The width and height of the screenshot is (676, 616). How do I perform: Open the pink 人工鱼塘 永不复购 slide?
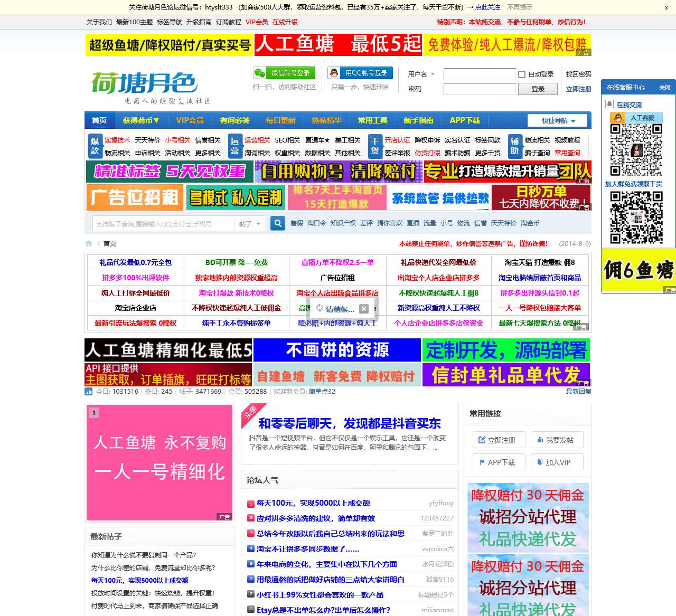point(159,462)
